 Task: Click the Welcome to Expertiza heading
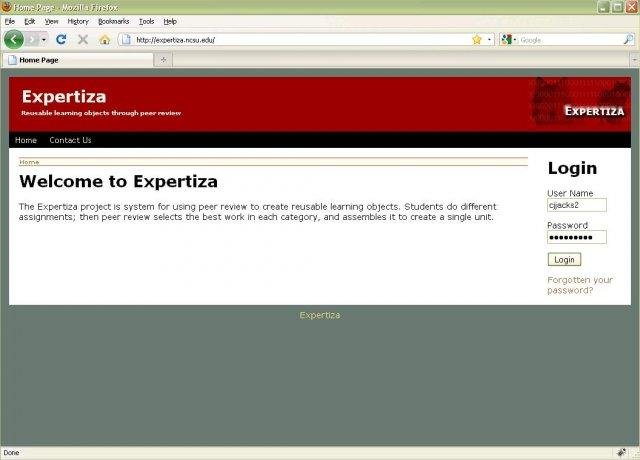point(118,182)
